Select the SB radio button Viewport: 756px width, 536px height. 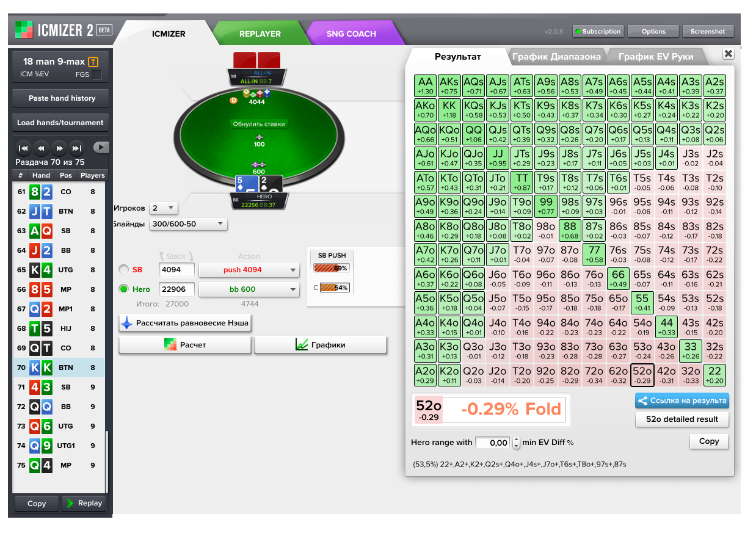[124, 269]
